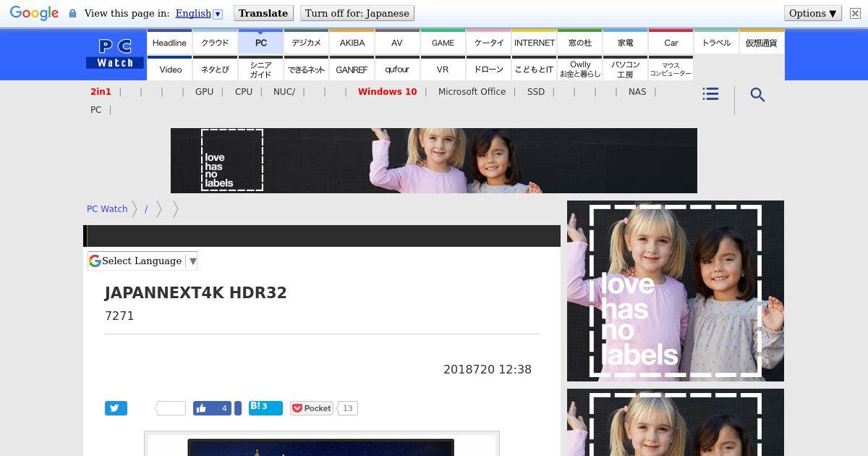Open the パソコン工房 tab
Viewport: 868px width, 456px height.
625,69
